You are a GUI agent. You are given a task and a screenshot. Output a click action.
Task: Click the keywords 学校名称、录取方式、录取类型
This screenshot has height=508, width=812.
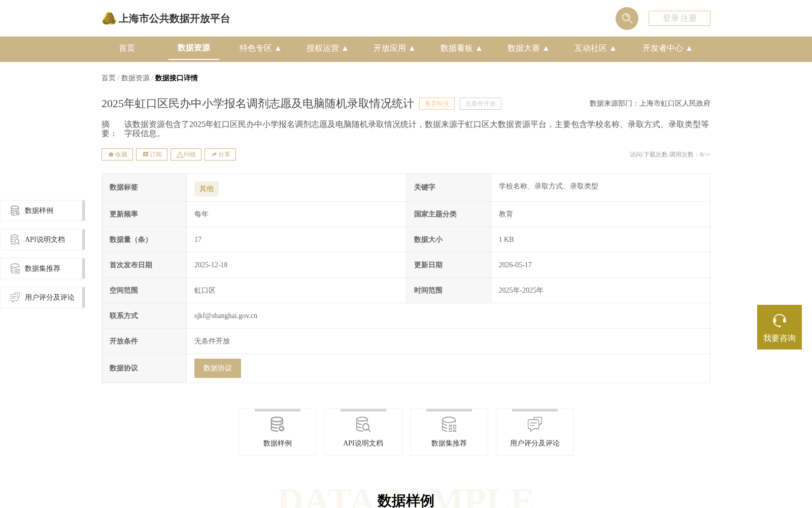point(549,186)
